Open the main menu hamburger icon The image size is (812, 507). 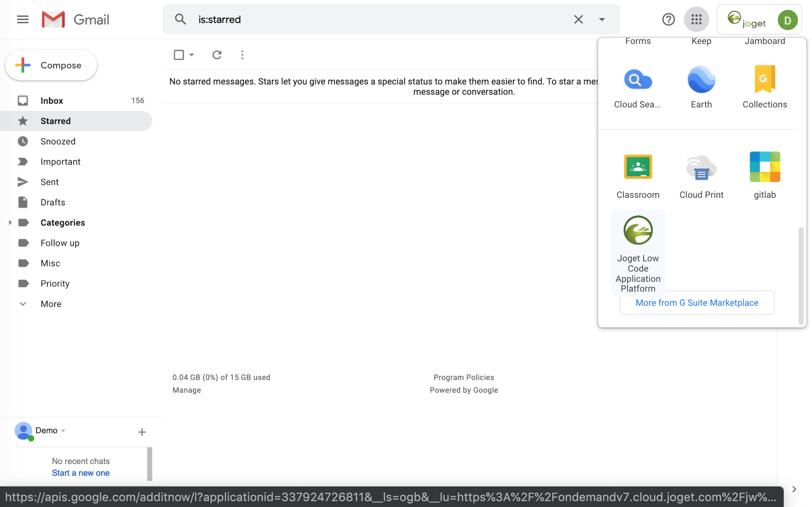(23, 20)
